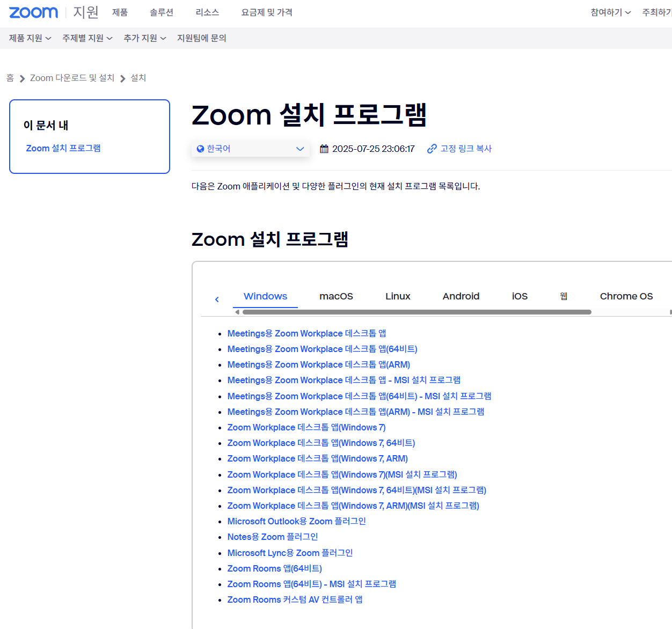Click 설치 breadcrumb item
Screen dimensions: 672x629
click(138, 78)
